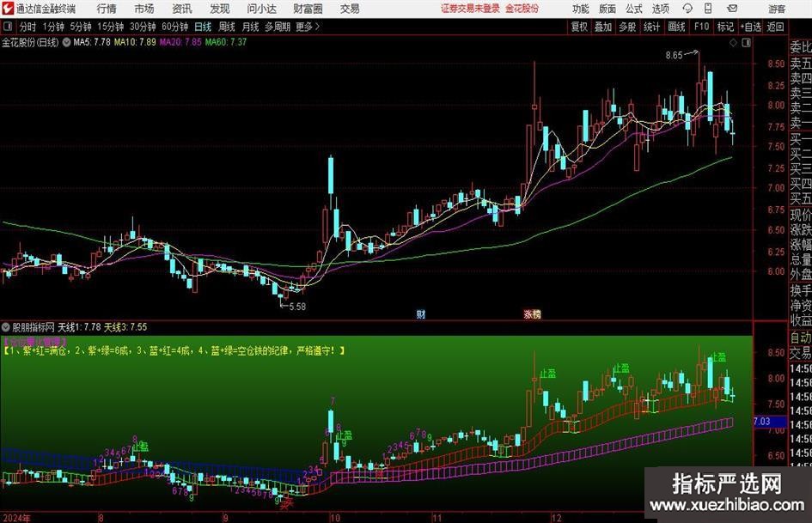Image resolution: width=812 pixels, height=523 pixels.
Task: Select the 周线 weekly period tab
Action: pyautogui.click(x=227, y=27)
